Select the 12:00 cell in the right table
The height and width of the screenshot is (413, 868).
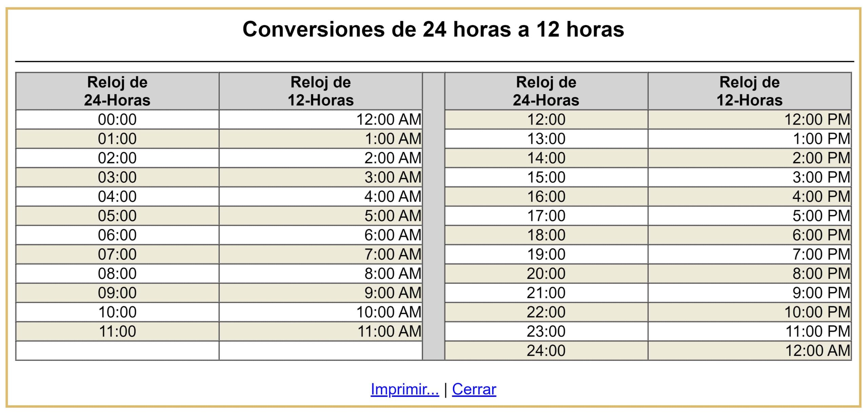coord(547,119)
